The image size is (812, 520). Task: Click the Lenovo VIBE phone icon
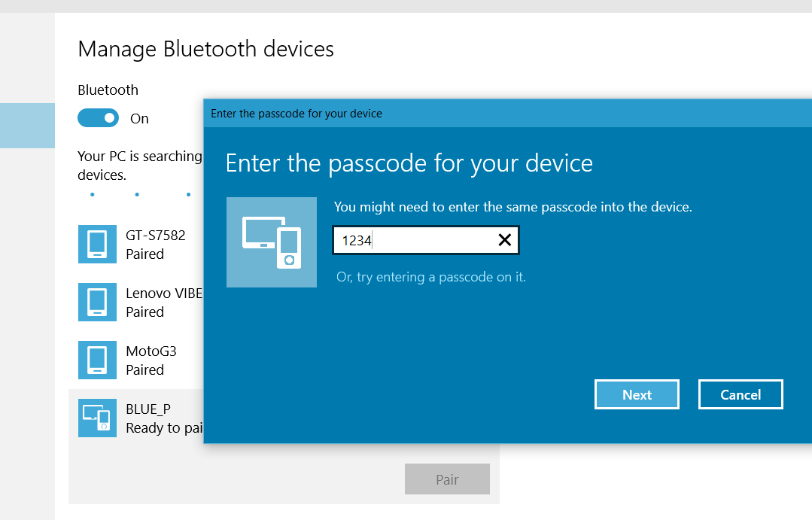tap(97, 302)
